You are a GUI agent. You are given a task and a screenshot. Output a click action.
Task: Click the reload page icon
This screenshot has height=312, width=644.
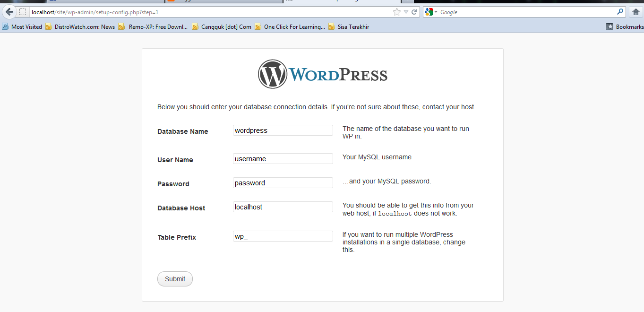[x=414, y=12]
